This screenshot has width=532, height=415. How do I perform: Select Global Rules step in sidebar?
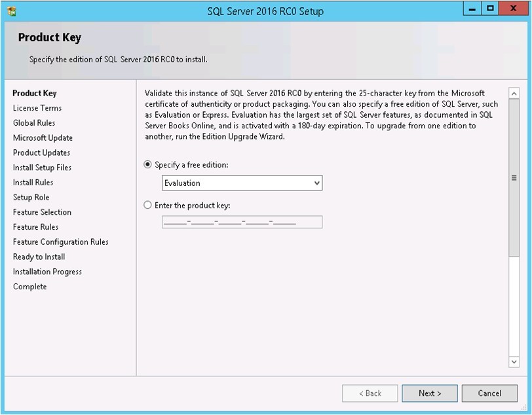click(x=34, y=123)
